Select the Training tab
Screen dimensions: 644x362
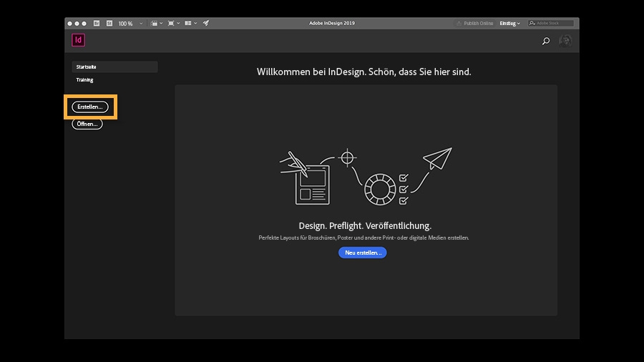(84, 79)
